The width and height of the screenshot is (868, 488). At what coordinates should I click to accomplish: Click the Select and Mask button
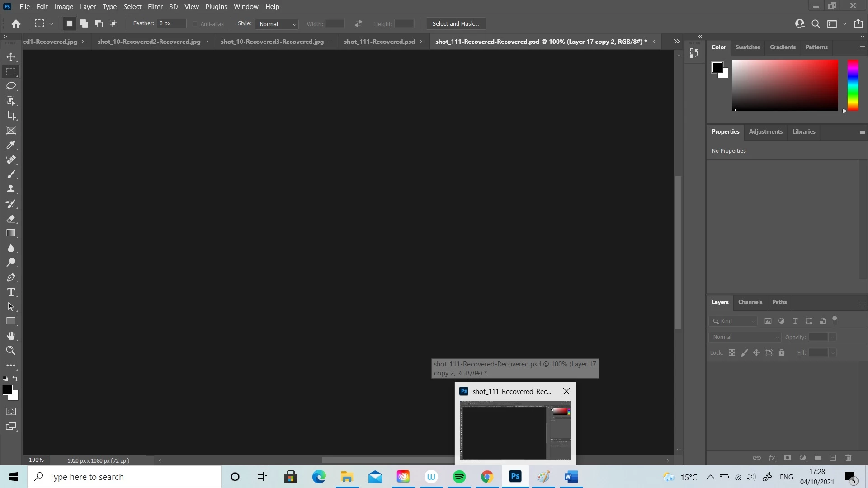tap(455, 23)
